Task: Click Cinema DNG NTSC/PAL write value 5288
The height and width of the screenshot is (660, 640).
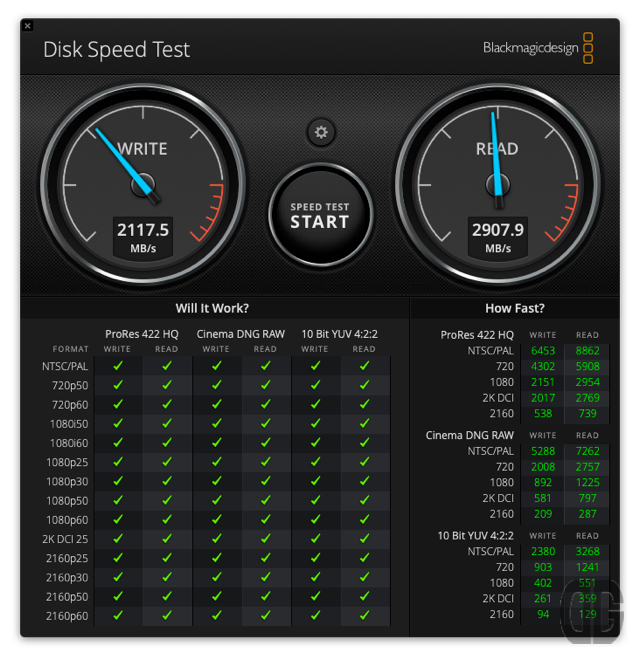Action: point(543,451)
